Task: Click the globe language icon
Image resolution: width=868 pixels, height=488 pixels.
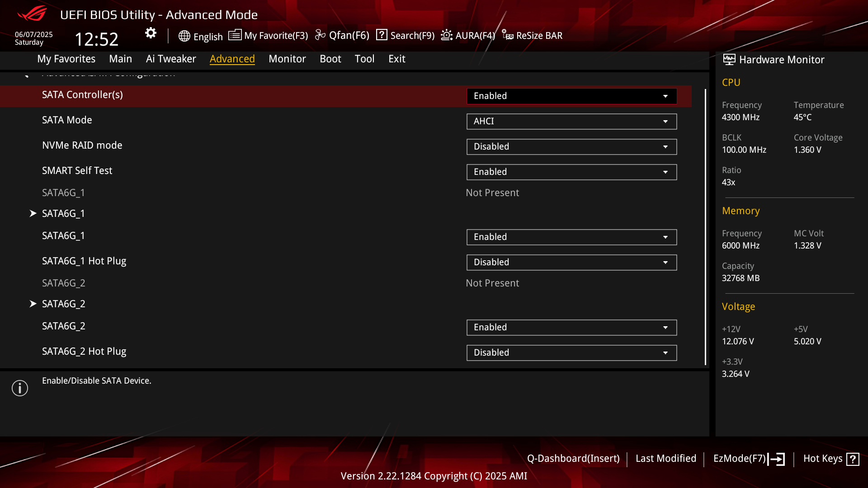Action: [x=184, y=36]
